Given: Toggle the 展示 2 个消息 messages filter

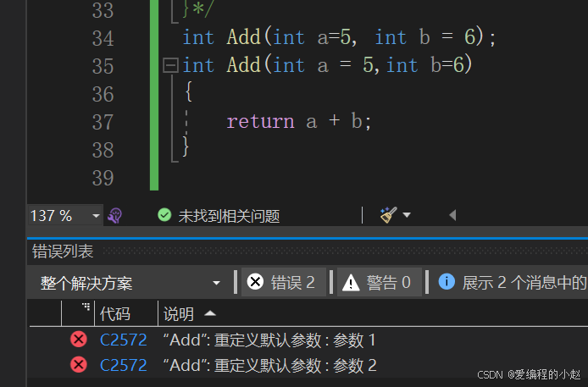Looking at the screenshot, I should [511, 282].
